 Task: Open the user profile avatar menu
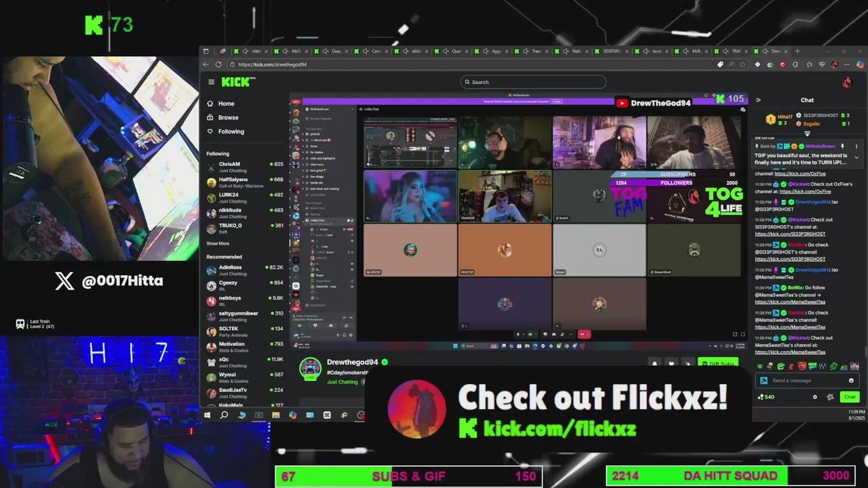846,83
